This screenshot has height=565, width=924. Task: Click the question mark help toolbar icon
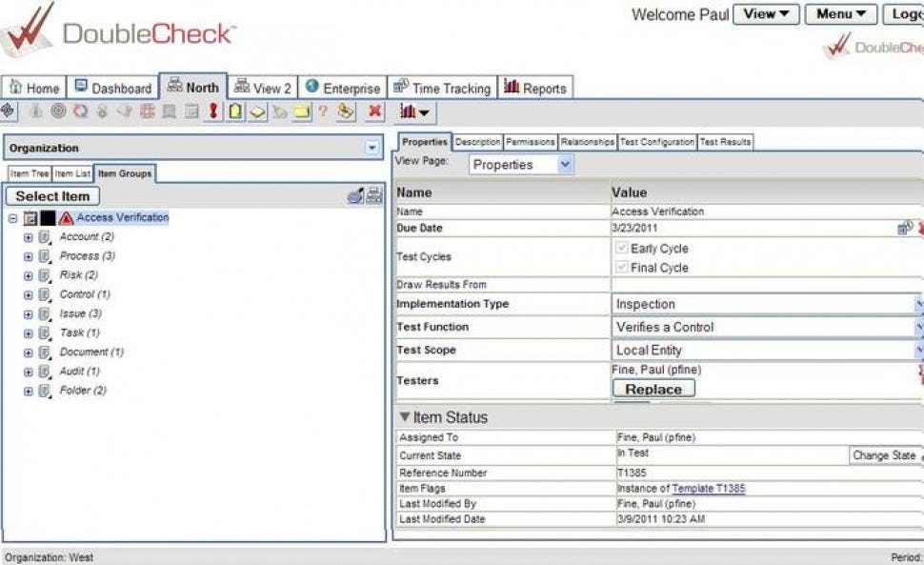tap(324, 113)
